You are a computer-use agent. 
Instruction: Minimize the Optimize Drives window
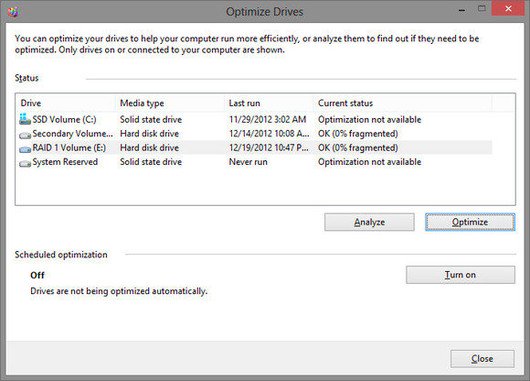coord(462,10)
